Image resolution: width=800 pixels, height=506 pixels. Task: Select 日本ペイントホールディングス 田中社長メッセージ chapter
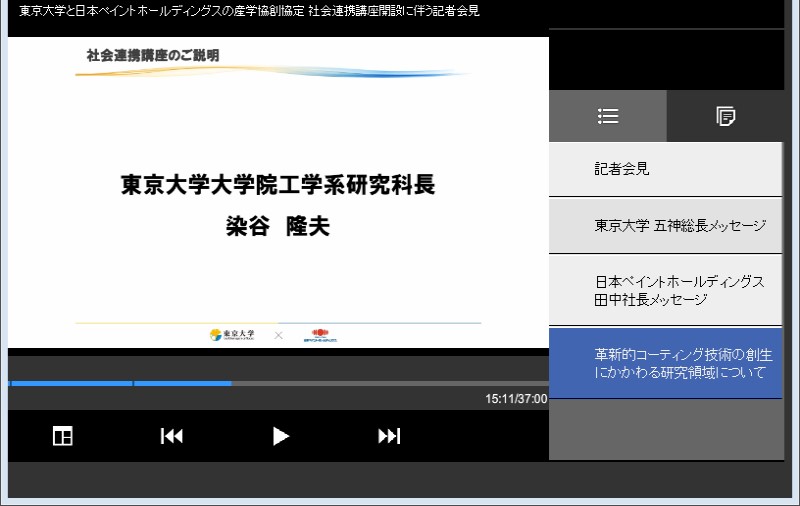point(665,290)
